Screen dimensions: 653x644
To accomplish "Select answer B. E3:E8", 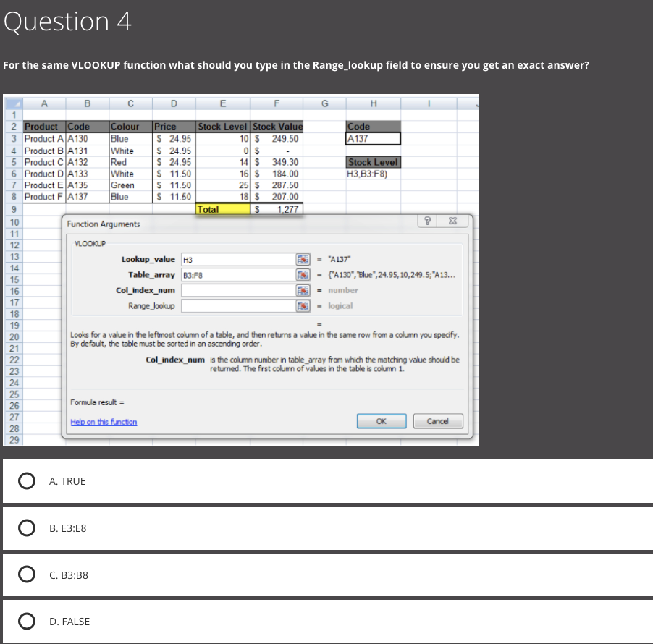I will pos(26,528).
